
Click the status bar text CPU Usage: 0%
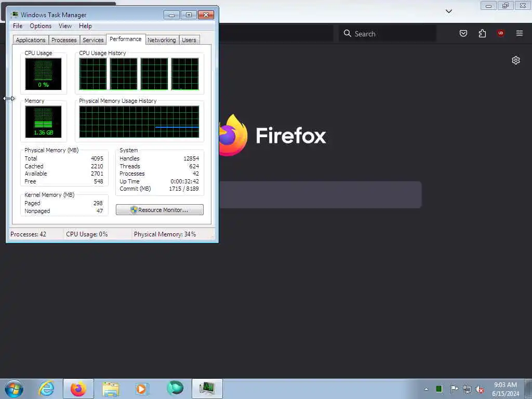[87, 234]
